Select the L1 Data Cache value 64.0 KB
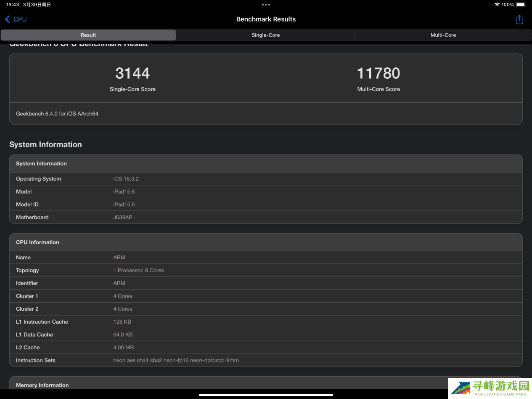This screenshot has width=532, height=399. [123, 335]
